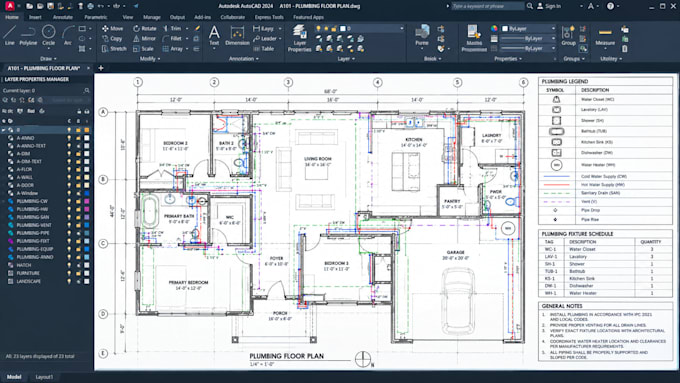This screenshot has width=680, height=383.
Task: Switch to the Annotate ribbon tab
Action: pos(63,17)
